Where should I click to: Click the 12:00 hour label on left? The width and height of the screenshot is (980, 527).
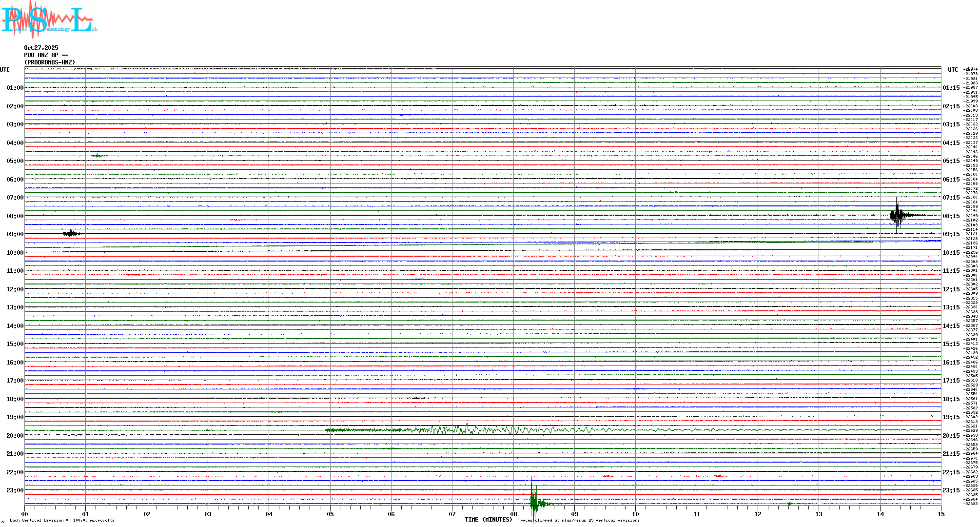15,289
